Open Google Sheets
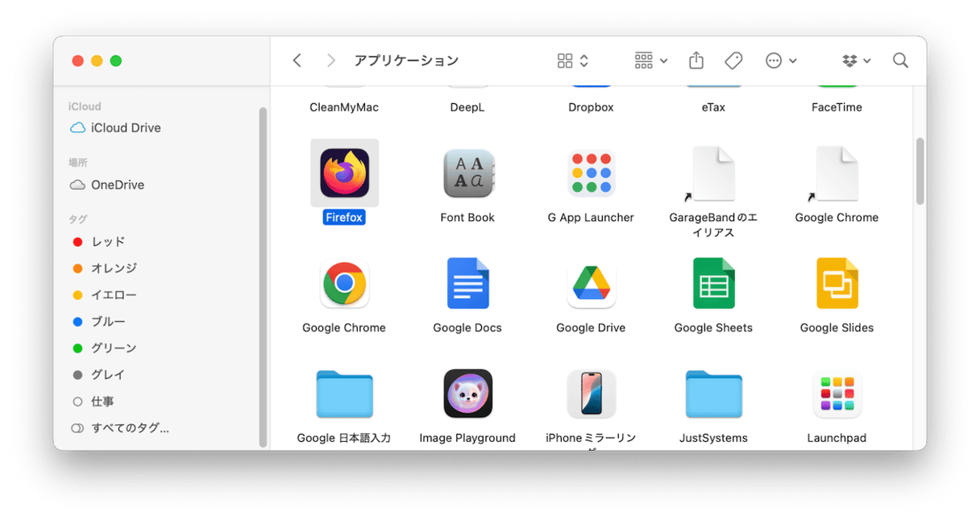Viewport: 980px width, 521px height. click(713, 283)
